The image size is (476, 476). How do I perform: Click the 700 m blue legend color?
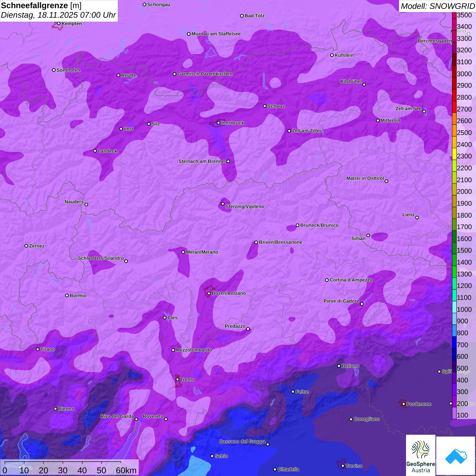(x=454, y=342)
